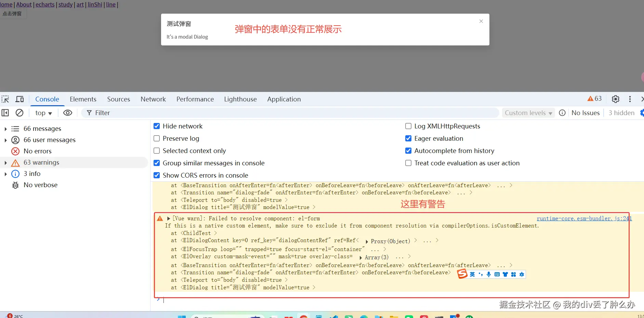Toggle Show CORS errors in console

pyautogui.click(x=157, y=175)
